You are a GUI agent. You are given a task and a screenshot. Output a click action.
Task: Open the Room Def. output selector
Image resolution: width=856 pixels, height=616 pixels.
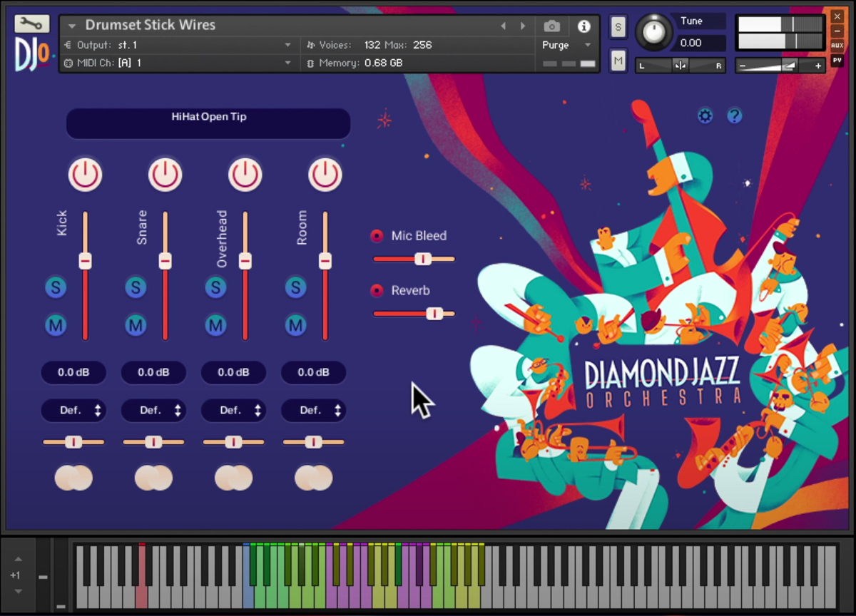pyautogui.click(x=313, y=411)
